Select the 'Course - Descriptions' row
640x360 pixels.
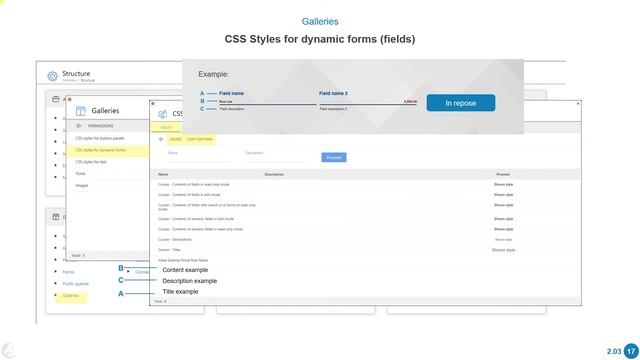pyautogui.click(x=365, y=240)
